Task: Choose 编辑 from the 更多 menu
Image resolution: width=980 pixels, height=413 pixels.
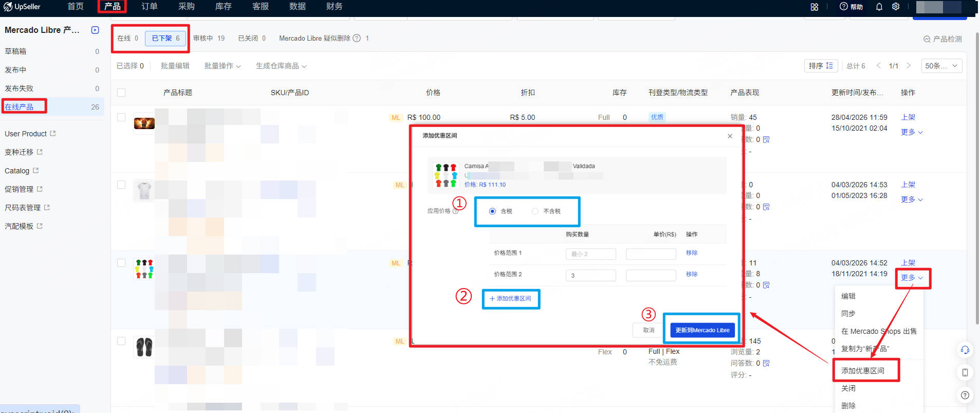Action: click(848, 296)
